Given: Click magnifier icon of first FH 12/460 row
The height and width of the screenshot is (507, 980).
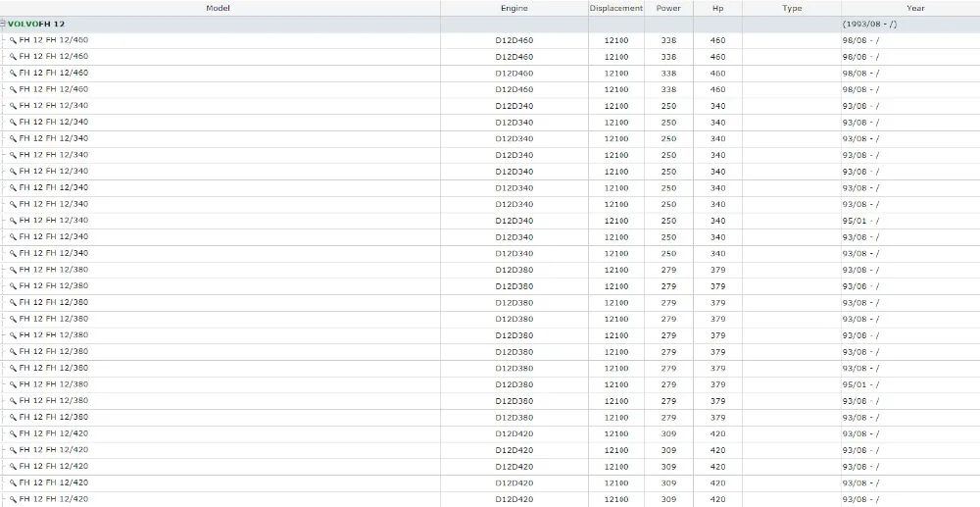Looking at the screenshot, I should [13, 40].
